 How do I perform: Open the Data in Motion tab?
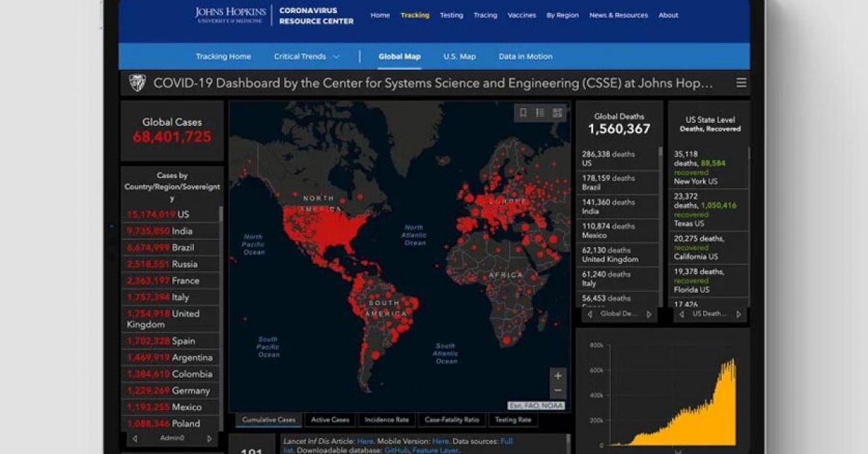point(525,56)
